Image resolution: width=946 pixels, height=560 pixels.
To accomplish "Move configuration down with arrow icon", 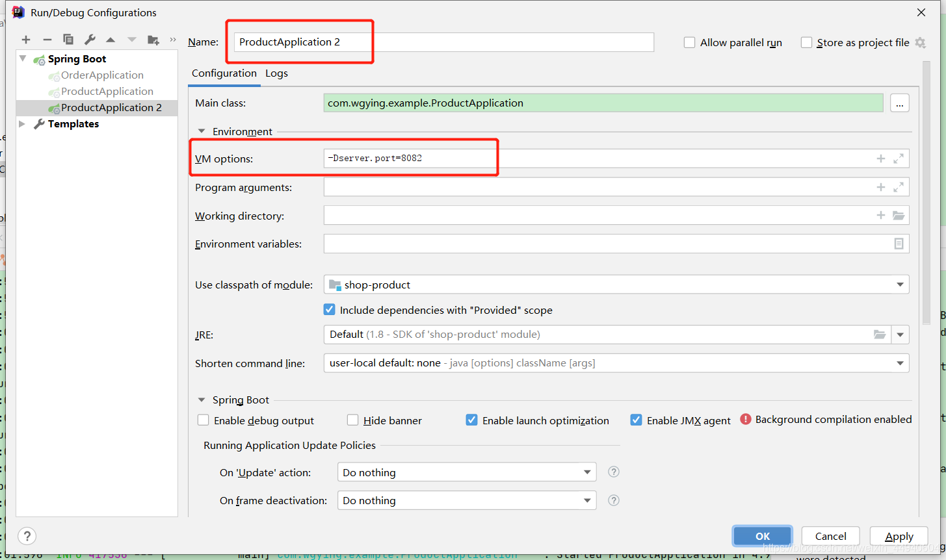I will 132,40.
